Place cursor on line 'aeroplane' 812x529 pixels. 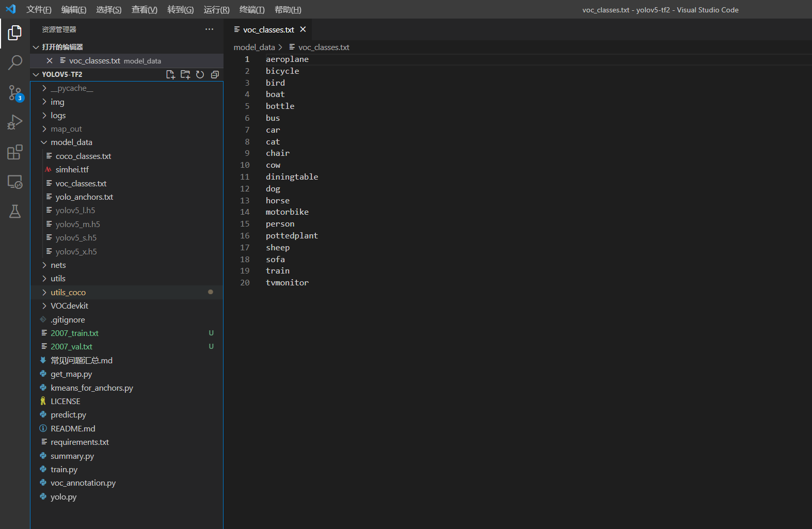[x=288, y=59]
